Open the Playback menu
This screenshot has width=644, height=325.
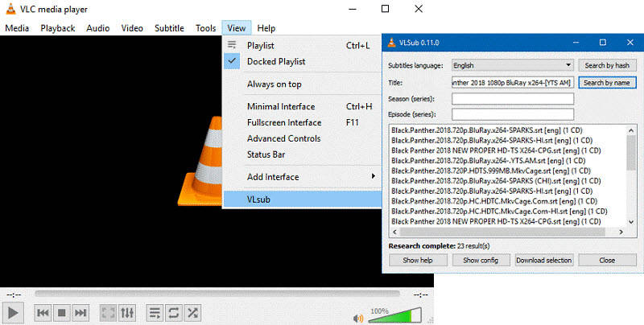[57, 28]
